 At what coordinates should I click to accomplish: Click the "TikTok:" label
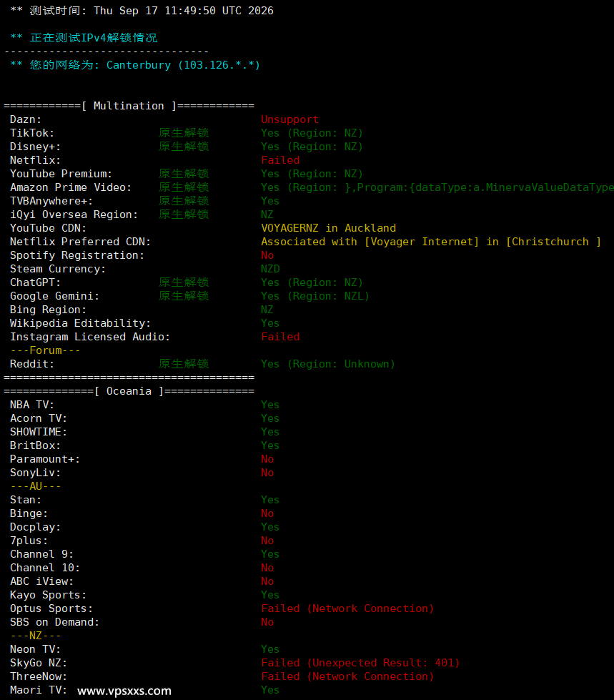pyautogui.click(x=32, y=133)
